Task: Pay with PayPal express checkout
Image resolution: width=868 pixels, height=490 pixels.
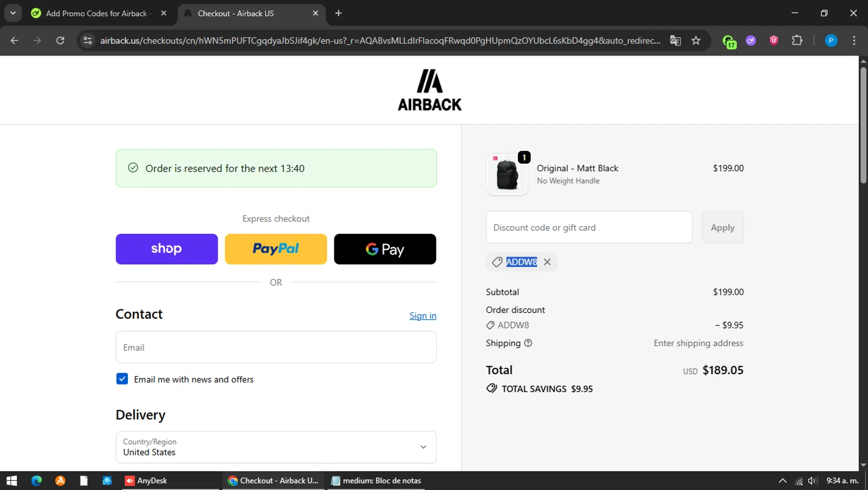Action: tap(276, 249)
